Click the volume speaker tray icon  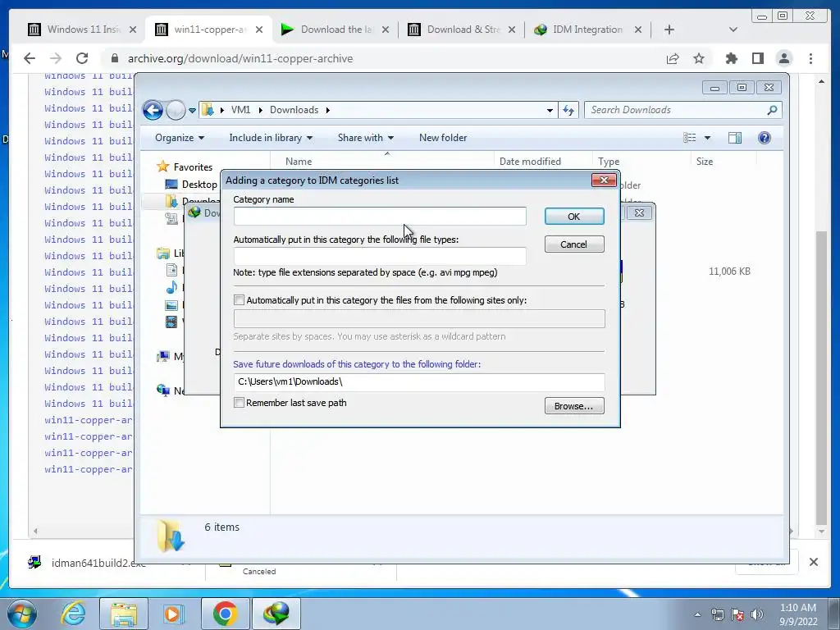click(x=757, y=615)
